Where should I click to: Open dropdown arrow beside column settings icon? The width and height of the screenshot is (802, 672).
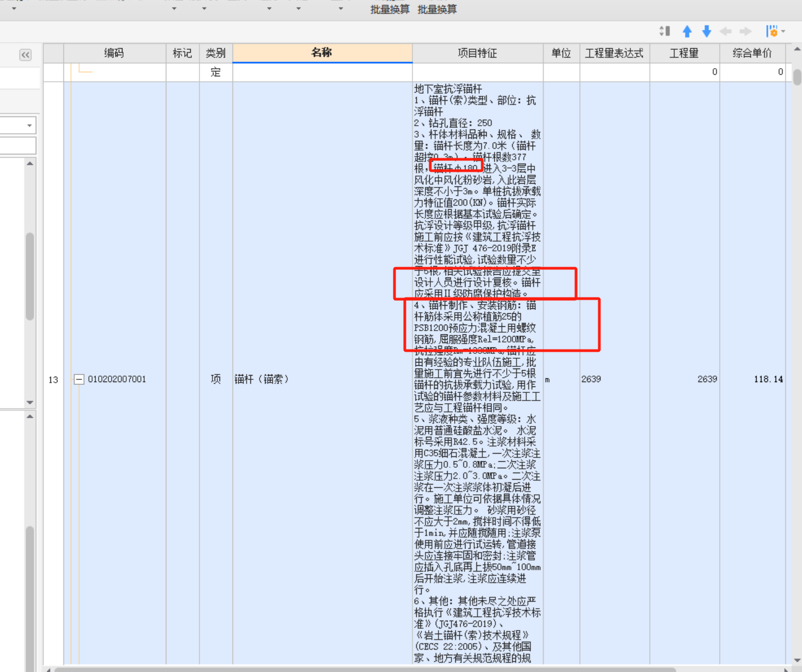[783, 31]
